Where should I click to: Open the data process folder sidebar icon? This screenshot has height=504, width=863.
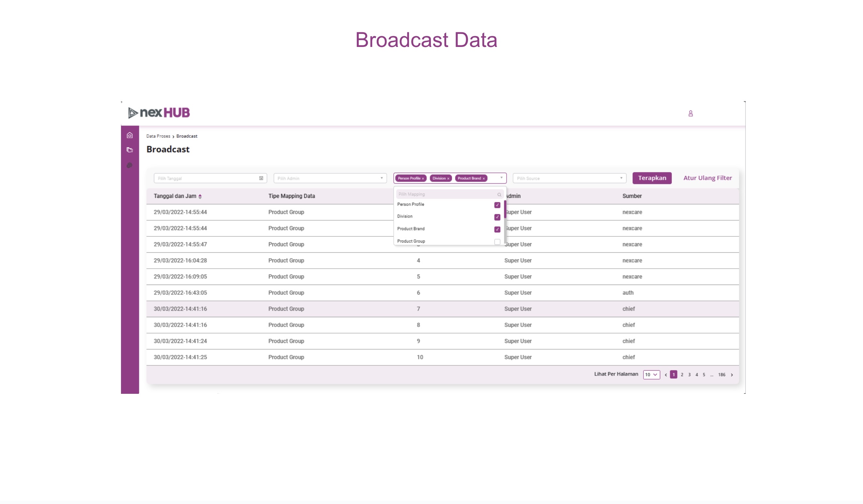(129, 150)
